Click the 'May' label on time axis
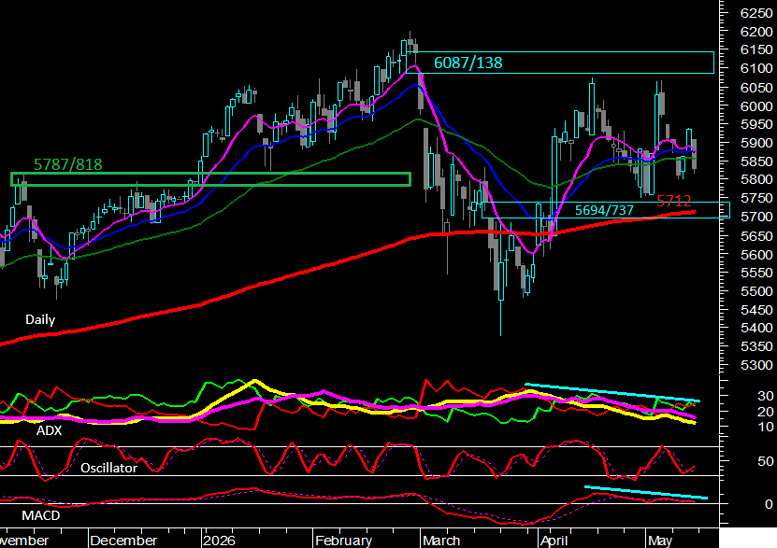 (660, 540)
